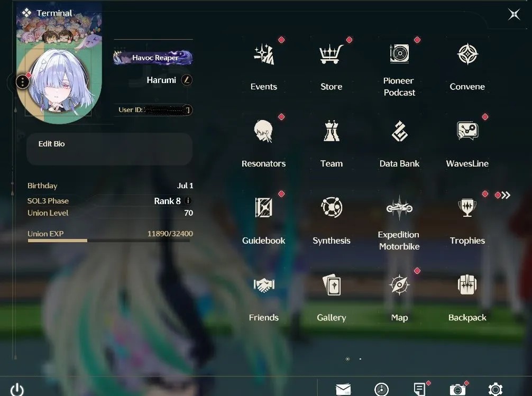Open the Guidebook

264,207
